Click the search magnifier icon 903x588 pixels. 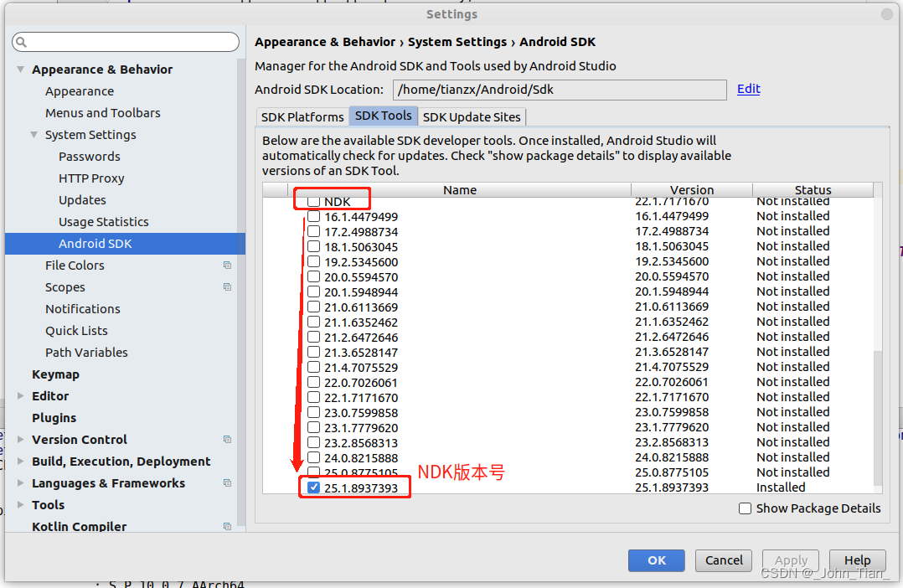pyautogui.click(x=21, y=42)
